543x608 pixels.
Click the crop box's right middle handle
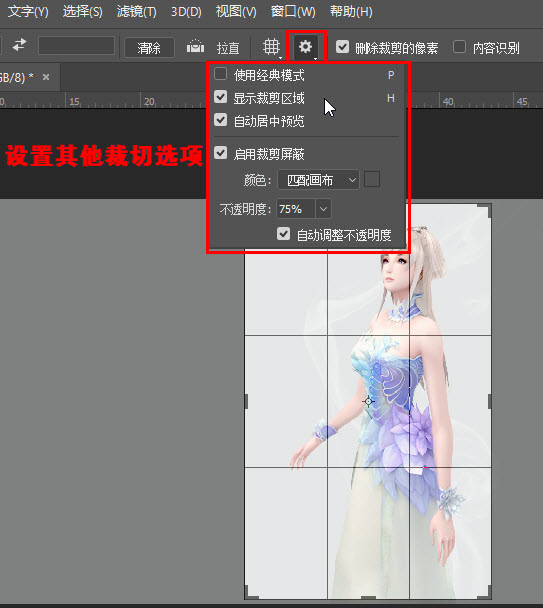click(x=489, y=401)
